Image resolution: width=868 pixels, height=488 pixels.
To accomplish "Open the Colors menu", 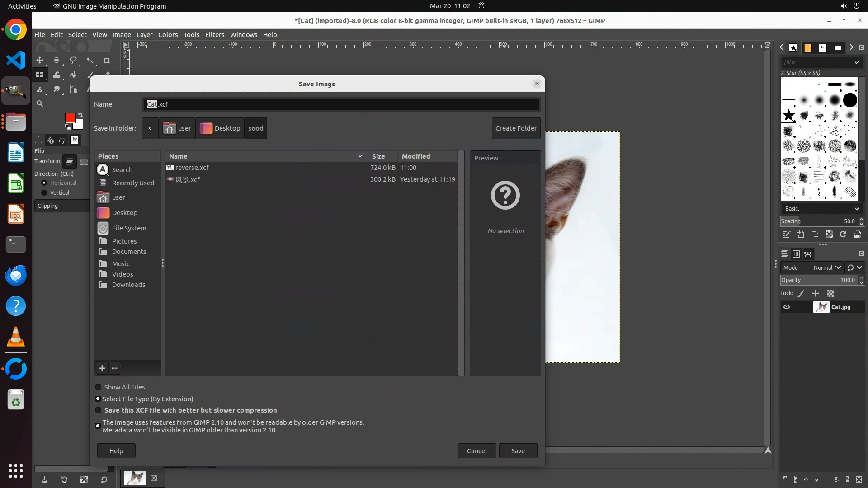I will pos(168,35).
